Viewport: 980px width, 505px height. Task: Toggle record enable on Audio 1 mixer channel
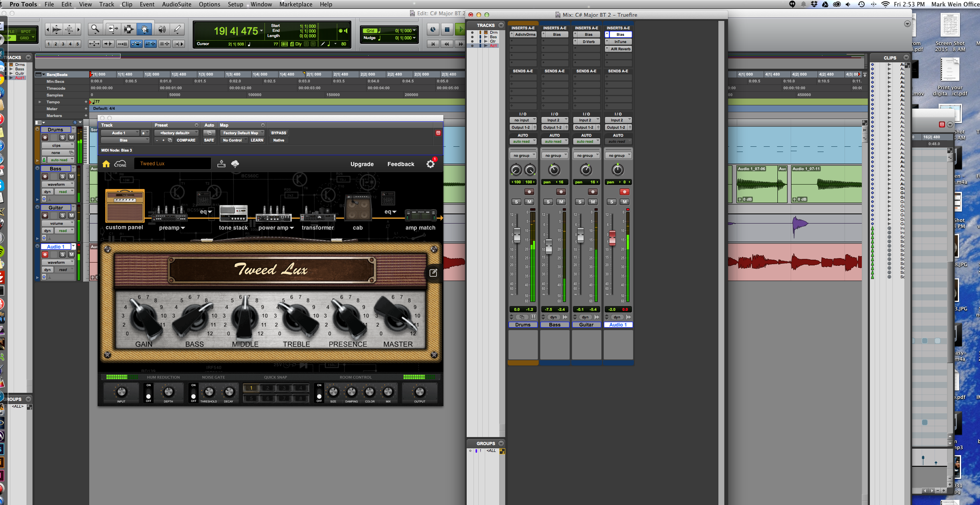(624, 192)
